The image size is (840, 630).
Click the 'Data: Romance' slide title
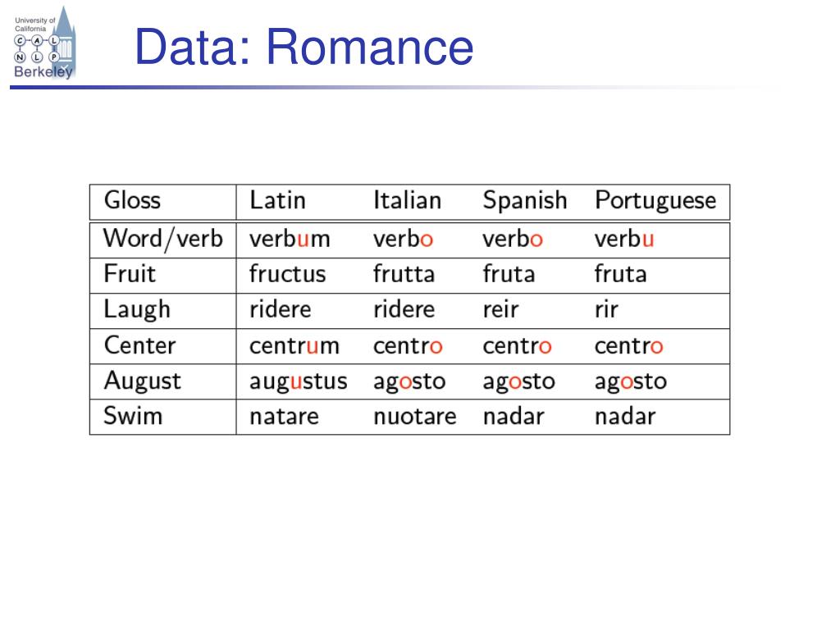[x=304, y=47]
